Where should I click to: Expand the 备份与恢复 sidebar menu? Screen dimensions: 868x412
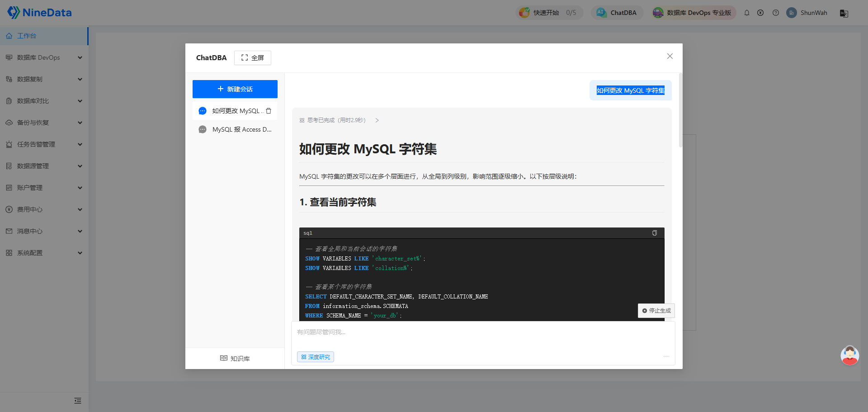point(44,123)
